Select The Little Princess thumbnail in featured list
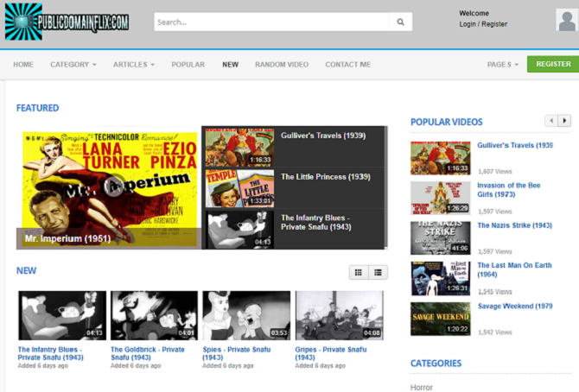The image size is (579, 392). pos(239,188)
